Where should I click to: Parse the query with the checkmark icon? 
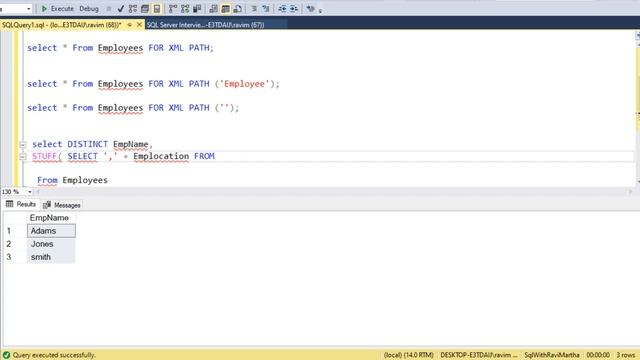point(120,9)
